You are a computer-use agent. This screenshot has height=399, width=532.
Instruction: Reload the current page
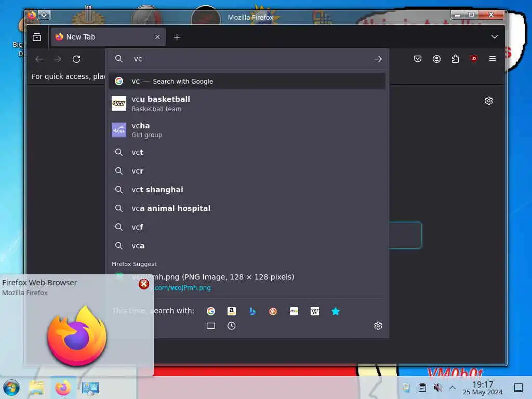point(76,59)
